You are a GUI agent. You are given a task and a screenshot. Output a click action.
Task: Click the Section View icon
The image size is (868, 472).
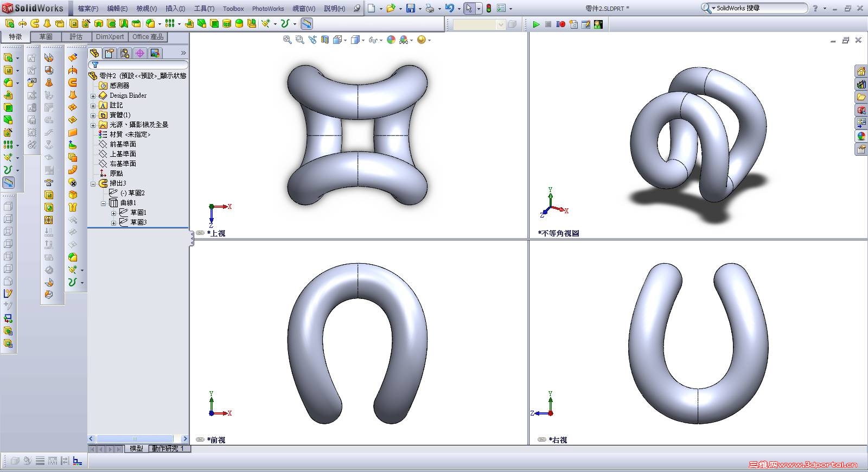(325, 40)
